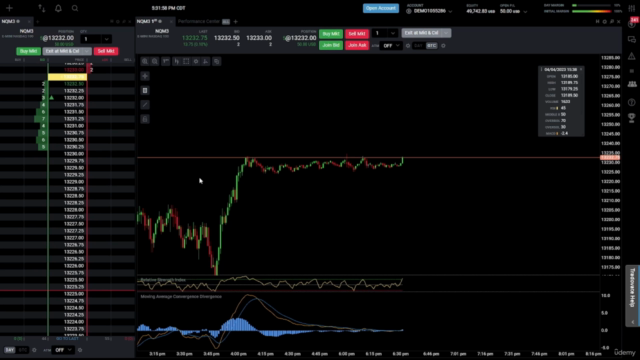Viewport: 640px width, 360px height.
Task: Open the community people icon in right sidebar
Action: (x=632, y=85)
